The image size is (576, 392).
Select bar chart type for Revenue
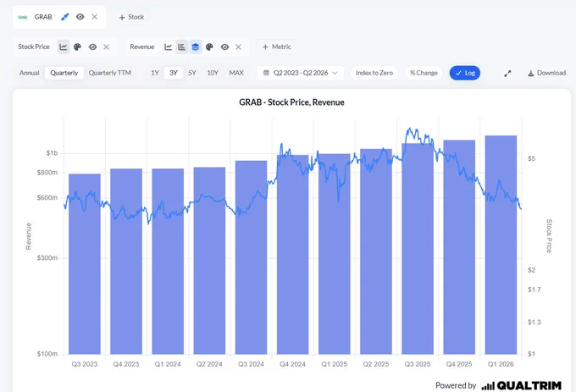(x=182, y=47)
